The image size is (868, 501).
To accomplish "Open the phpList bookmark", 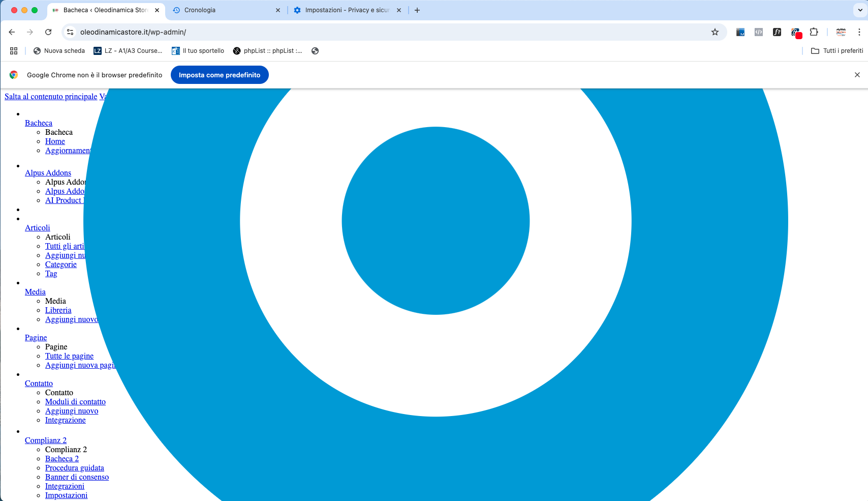I will point(267,51).
